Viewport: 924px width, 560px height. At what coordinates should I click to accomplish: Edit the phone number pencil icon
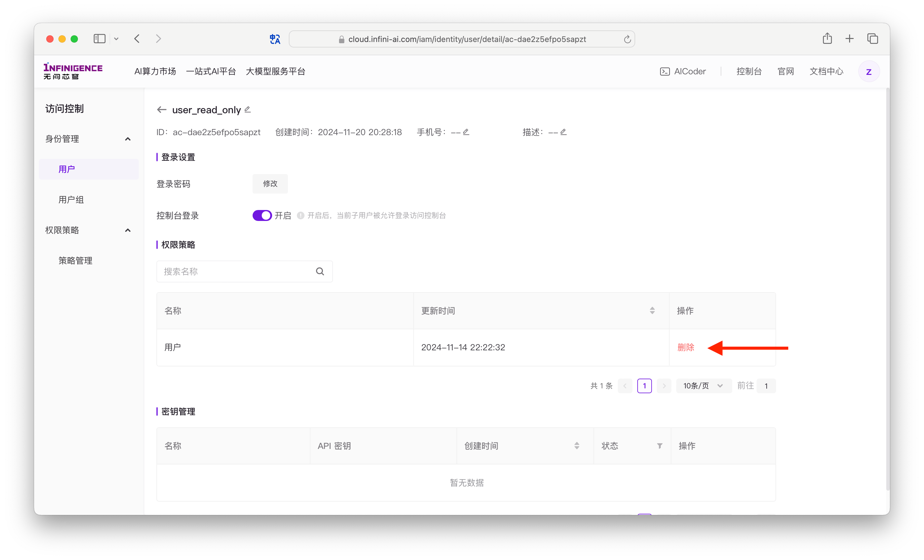[x=466, y=132]
